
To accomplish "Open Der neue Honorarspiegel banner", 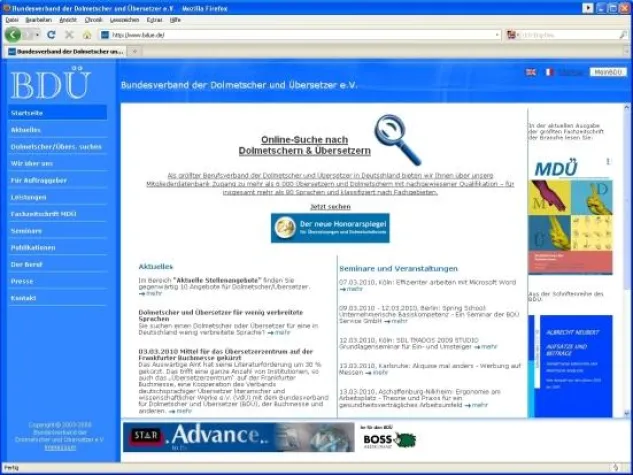I will click(x=330, y=228).
